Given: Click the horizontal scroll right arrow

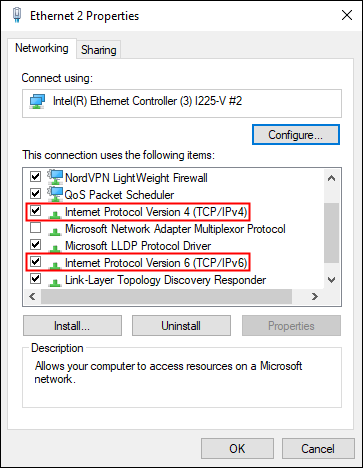Looking at the screenshot, I should click(x=315, y=296).
